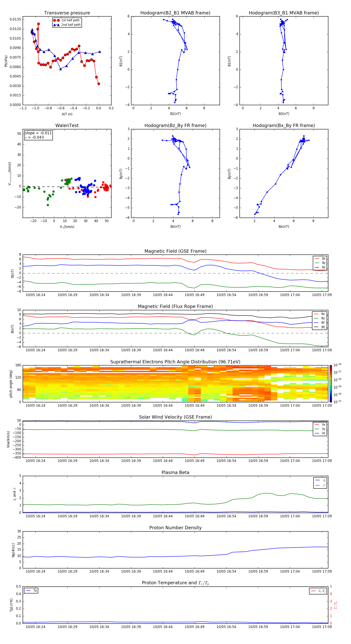Click the Plasma Beta y-axis label 'βp and β'
351x644 pixels.
(x=14, y=494)
